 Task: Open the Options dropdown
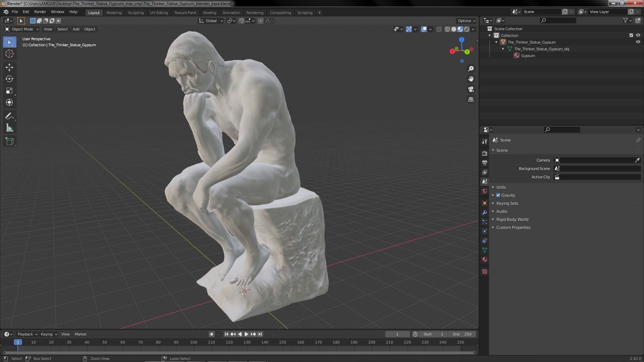pos(467,21)
